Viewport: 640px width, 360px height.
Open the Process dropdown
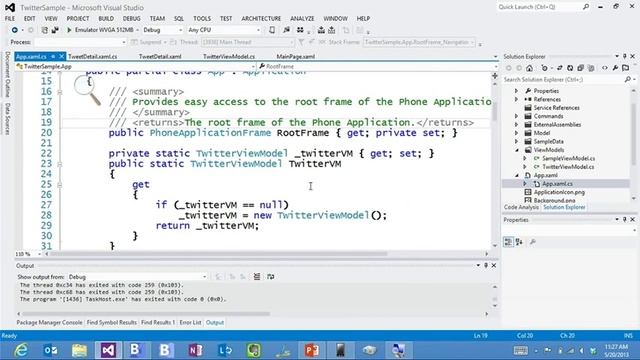[80, 42]
